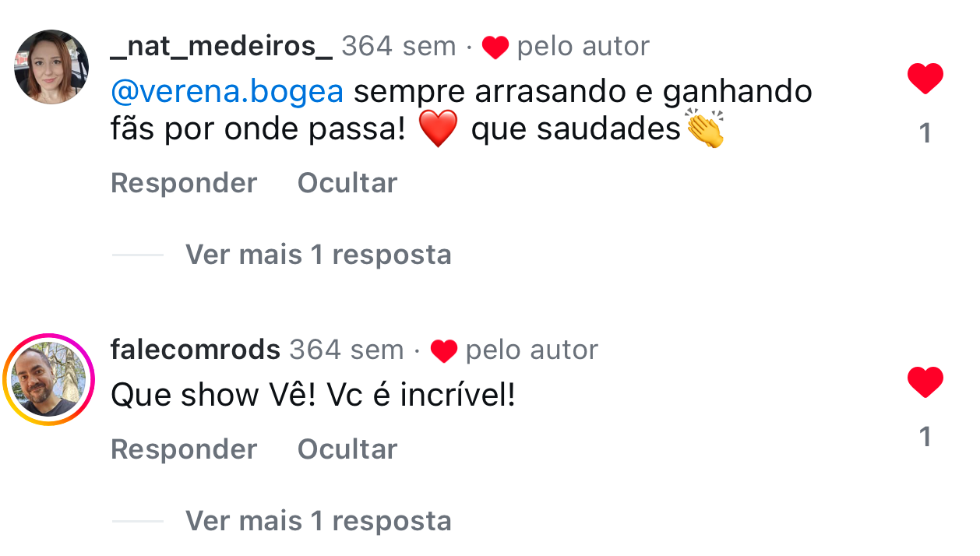This screenshot has width=980, height=556.
Task: Click 'pelo autor' heart badge beside _nat_medeiros_
Action: click(566, 48)
